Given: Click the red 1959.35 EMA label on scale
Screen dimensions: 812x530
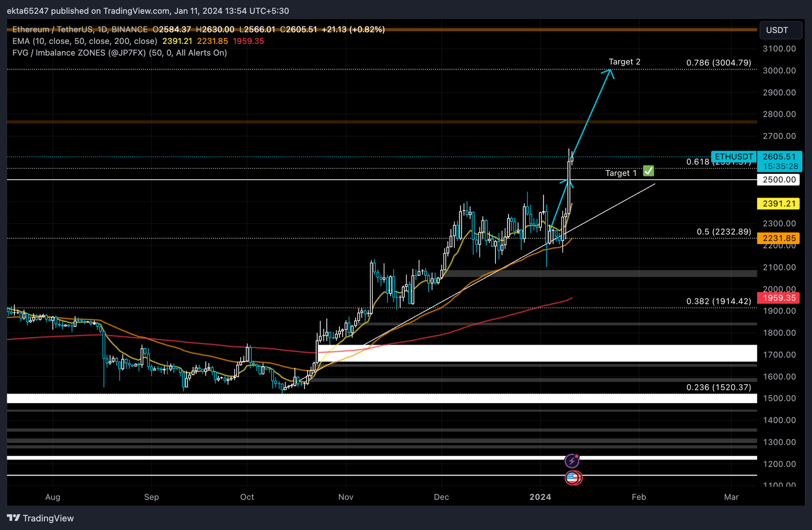Looking at the screenshot, I should (x=778, y=298).
